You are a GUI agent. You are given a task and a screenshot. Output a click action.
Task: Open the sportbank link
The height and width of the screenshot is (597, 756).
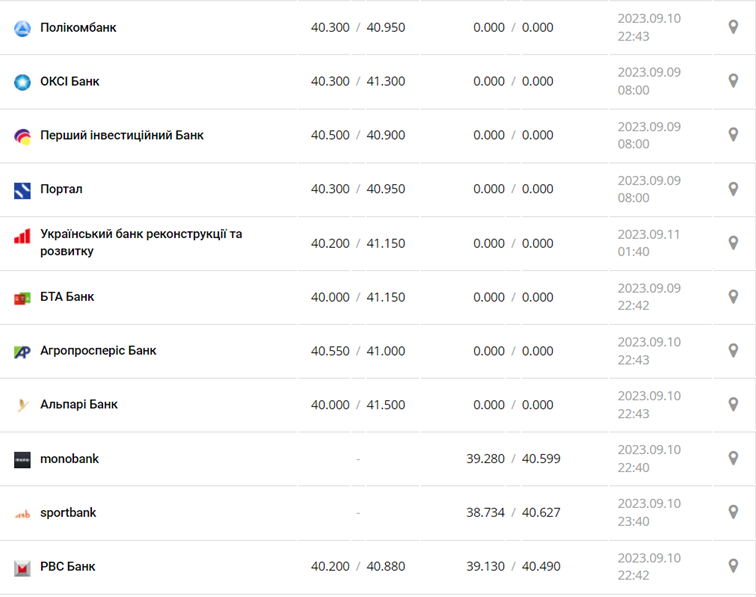click(x=68, y=513)
